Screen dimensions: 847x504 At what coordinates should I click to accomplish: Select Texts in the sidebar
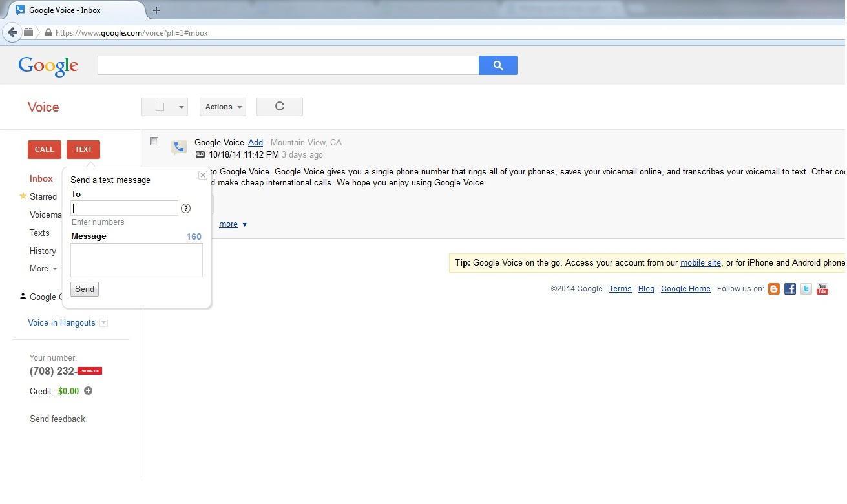point(39,233)
